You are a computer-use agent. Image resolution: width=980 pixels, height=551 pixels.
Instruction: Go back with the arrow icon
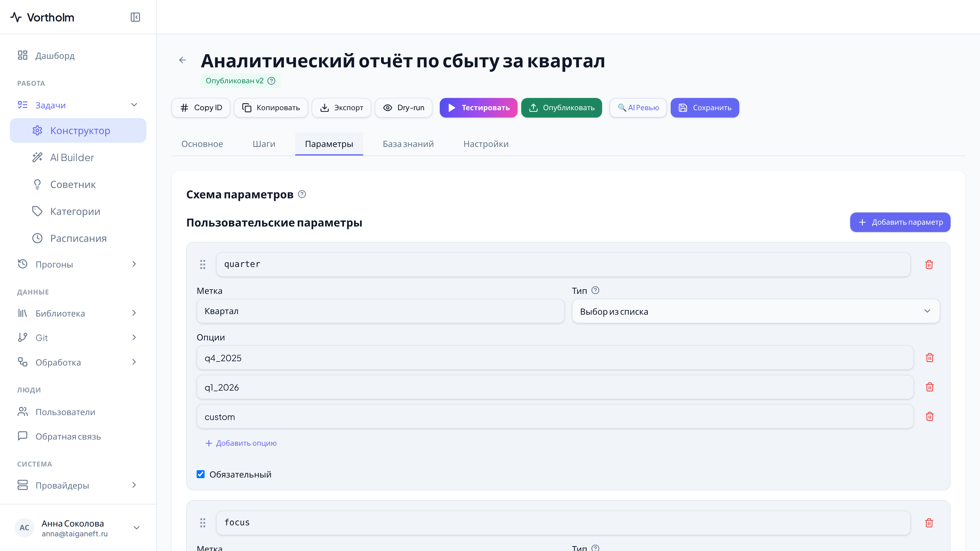click(182, 60)
